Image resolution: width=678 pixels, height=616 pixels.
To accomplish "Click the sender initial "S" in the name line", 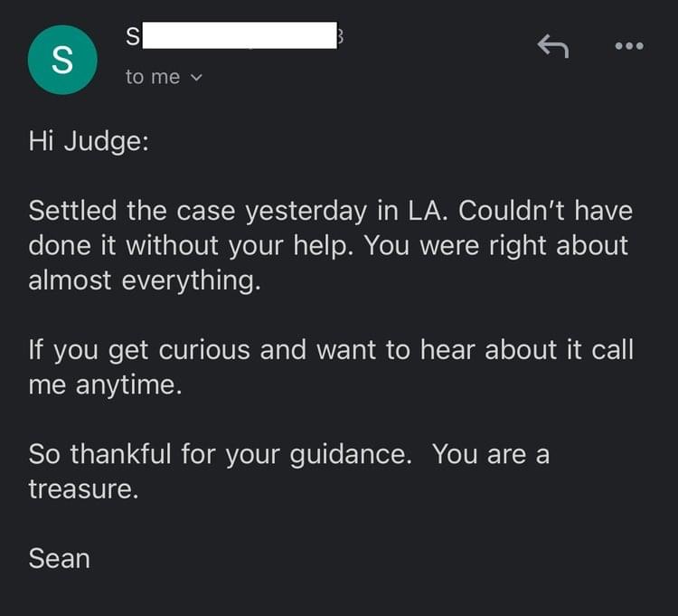I will click(133, 36).
